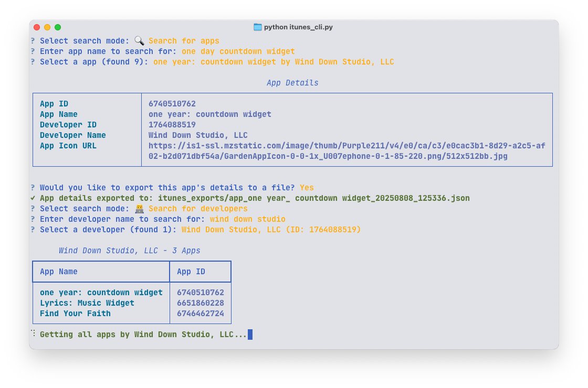Click the prompt Enter app name to search for
The image size is (588, 388).
click(108, 51)
